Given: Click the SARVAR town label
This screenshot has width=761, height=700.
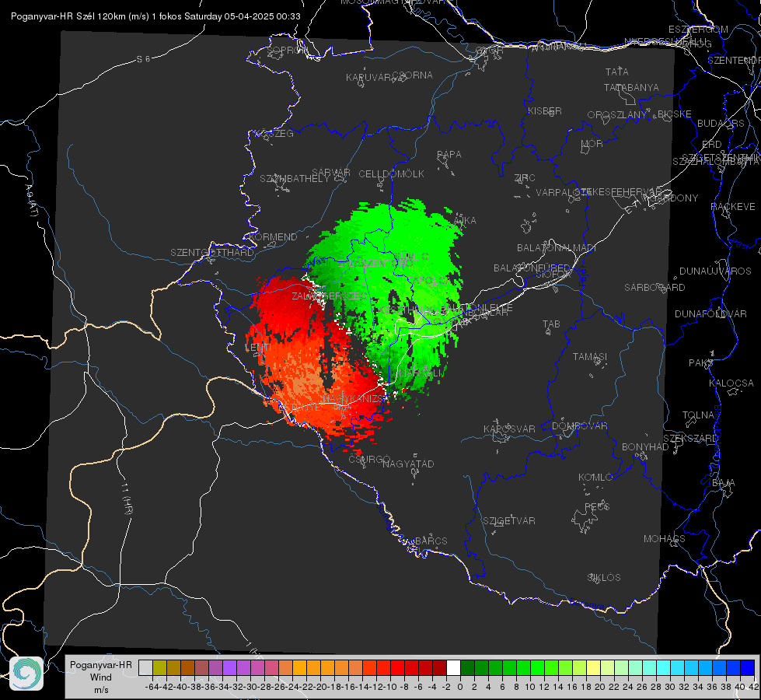Looking at the screenshot, I should click(331, 173).
